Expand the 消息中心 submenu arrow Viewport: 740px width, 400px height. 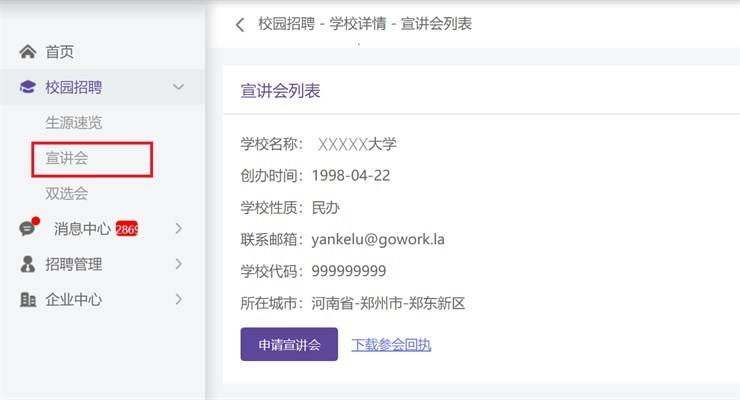click(178, 228)
